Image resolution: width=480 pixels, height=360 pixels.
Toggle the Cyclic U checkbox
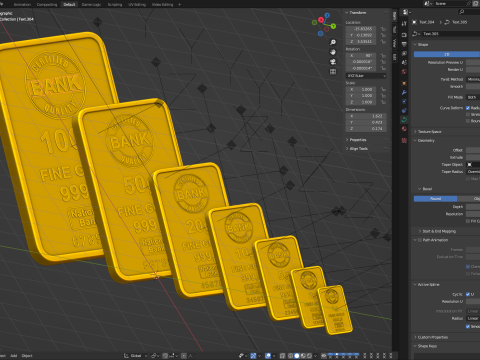pos(468,294)
